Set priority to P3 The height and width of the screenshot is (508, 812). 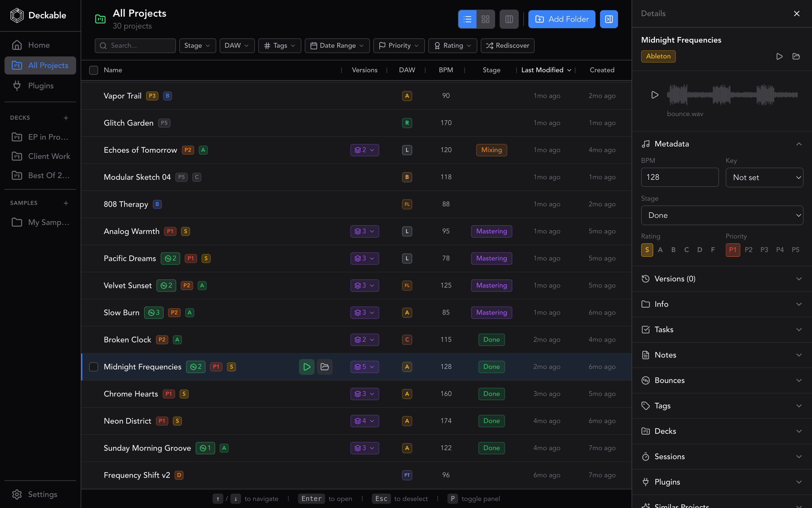764,250
